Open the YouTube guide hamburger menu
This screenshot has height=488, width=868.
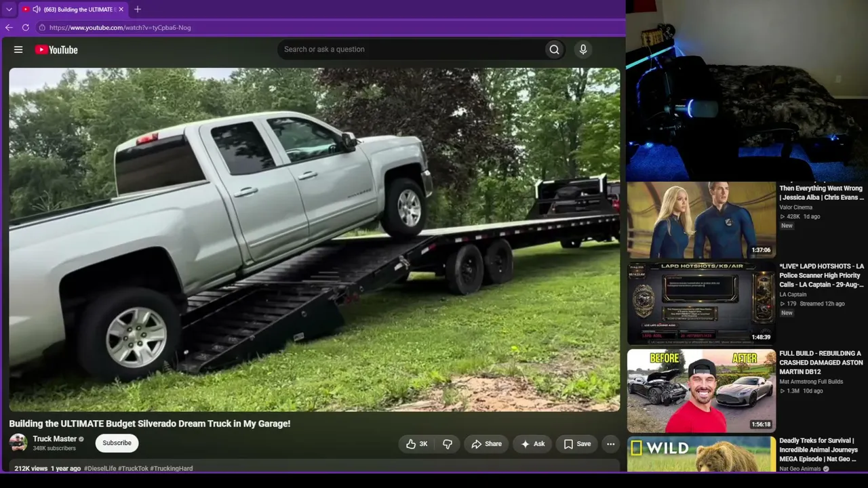click(x=18, y=49)
